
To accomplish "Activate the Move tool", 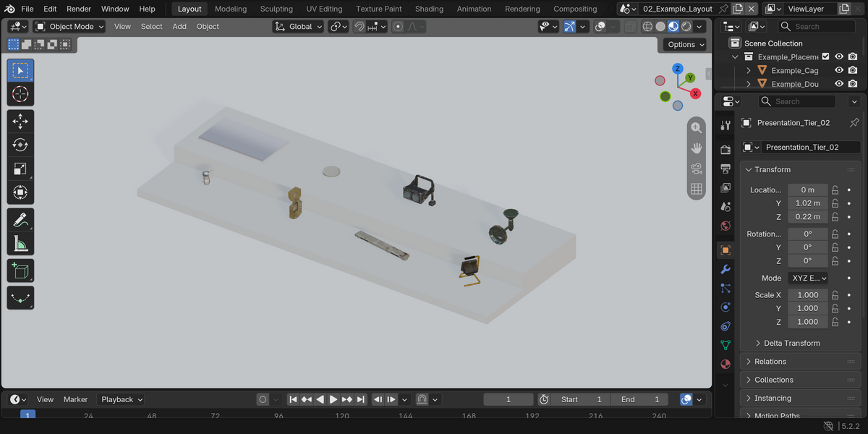I will 20,122.
